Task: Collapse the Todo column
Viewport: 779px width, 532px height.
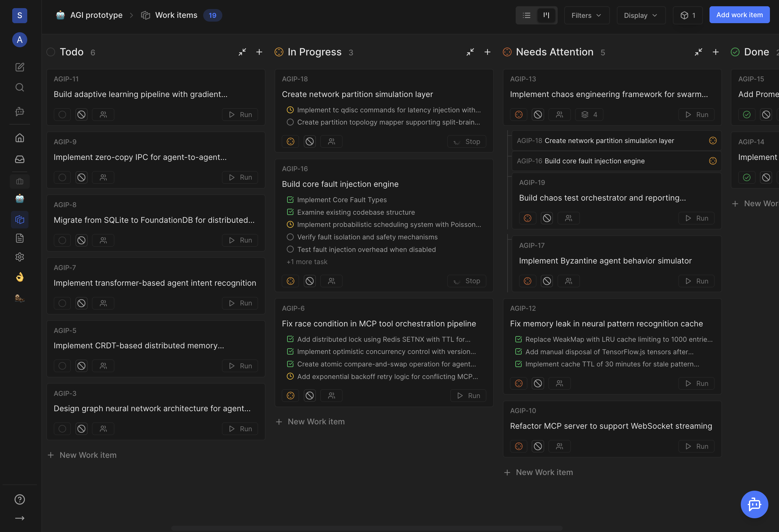Action: [x=242, y=52]
